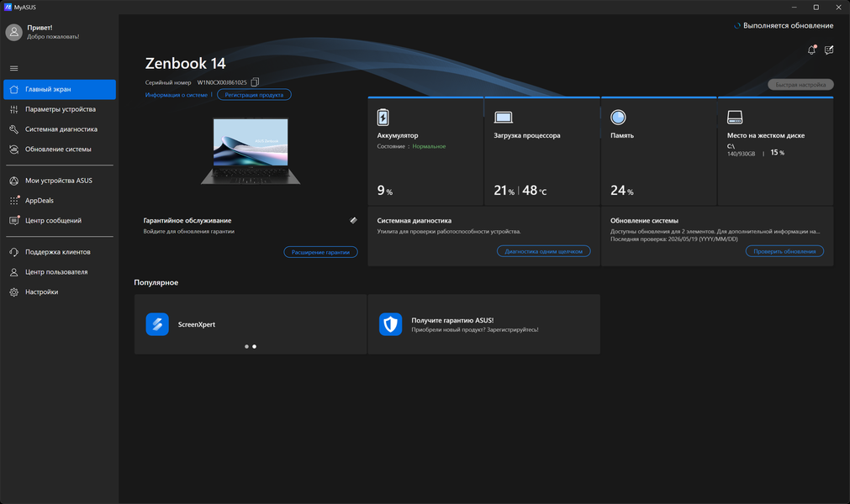The image size is (850, 504).
Task: Copy the serial number with the copy icon
Action: [x=255, y=82]
